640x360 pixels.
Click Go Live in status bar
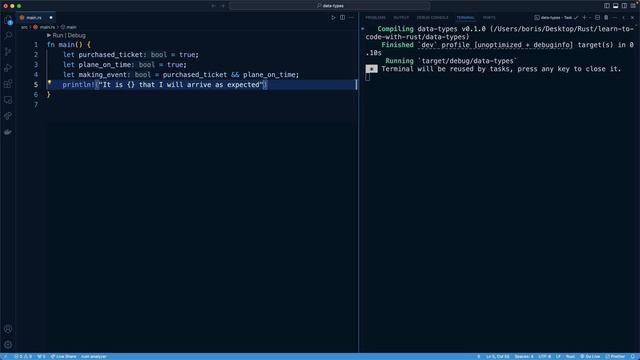[x=590, y=356]
